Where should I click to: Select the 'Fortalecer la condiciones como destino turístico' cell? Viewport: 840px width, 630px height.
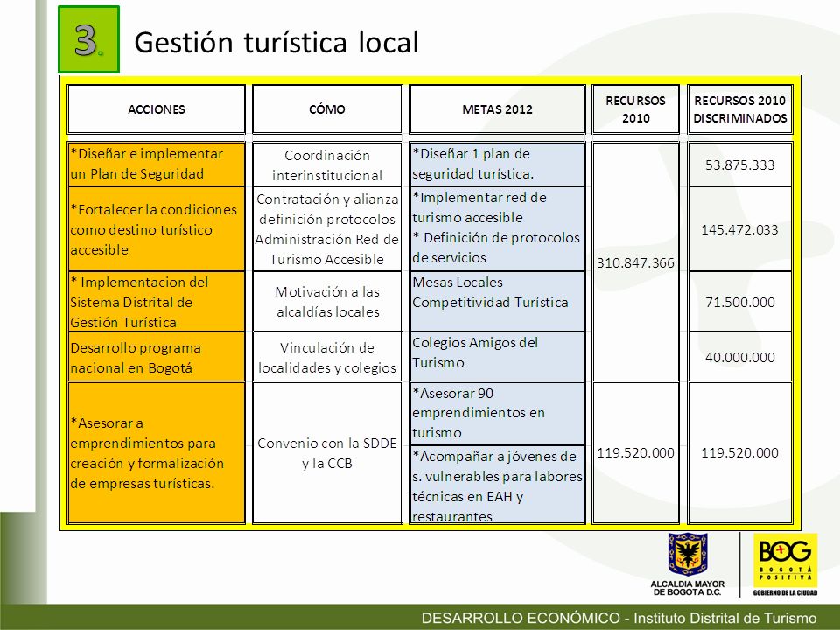[x=156, y=229]
